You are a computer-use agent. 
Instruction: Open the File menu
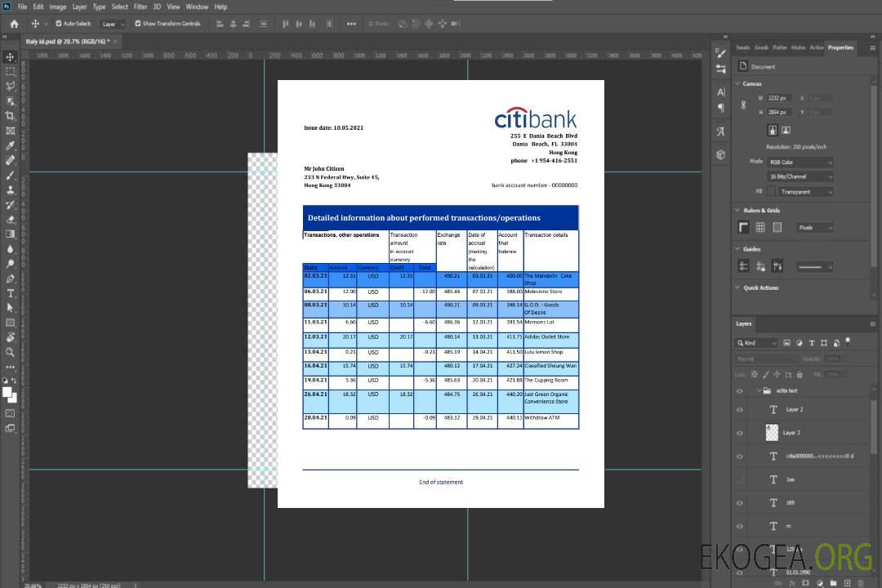[22, 7]
